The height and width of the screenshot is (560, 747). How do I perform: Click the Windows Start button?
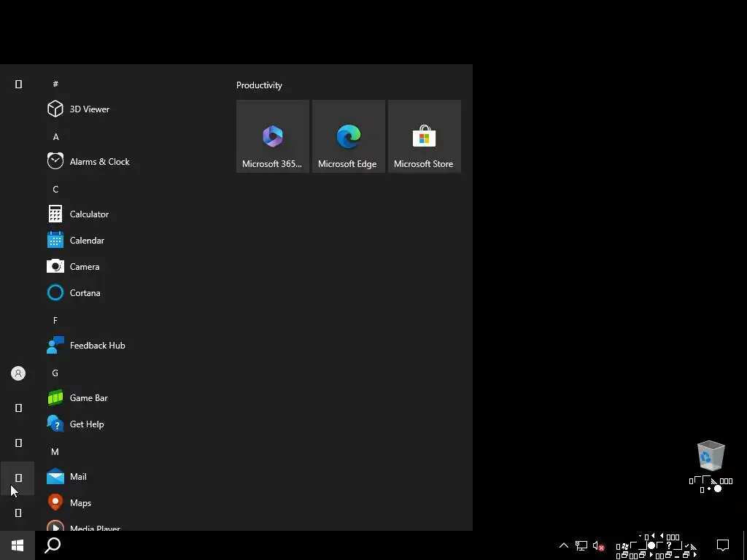point(18,545)
